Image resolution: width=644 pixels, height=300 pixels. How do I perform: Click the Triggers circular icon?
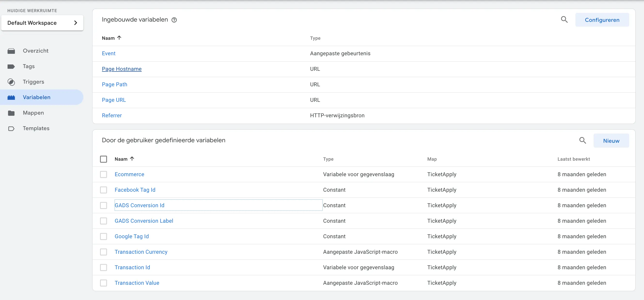click(x=11, y=82)
